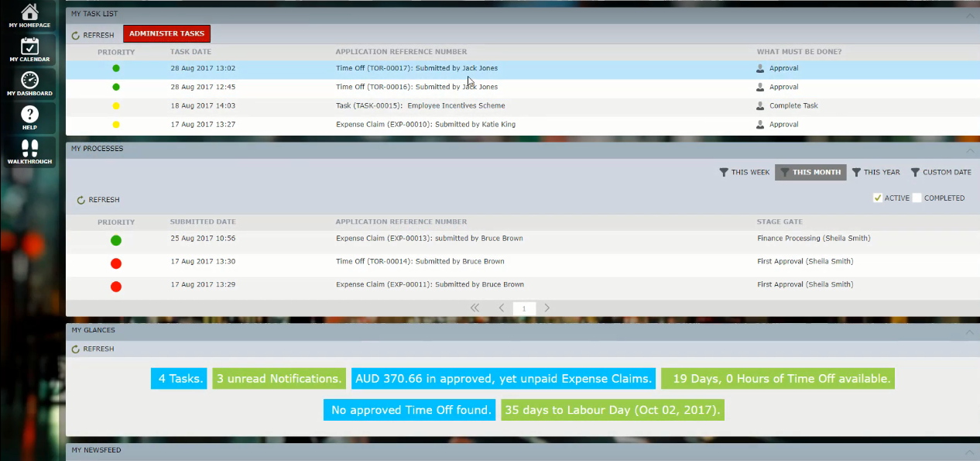Click person icon beside Approval for TOR-00017
Viewport: 980px width, 461px height.
[x=760, y=68]
